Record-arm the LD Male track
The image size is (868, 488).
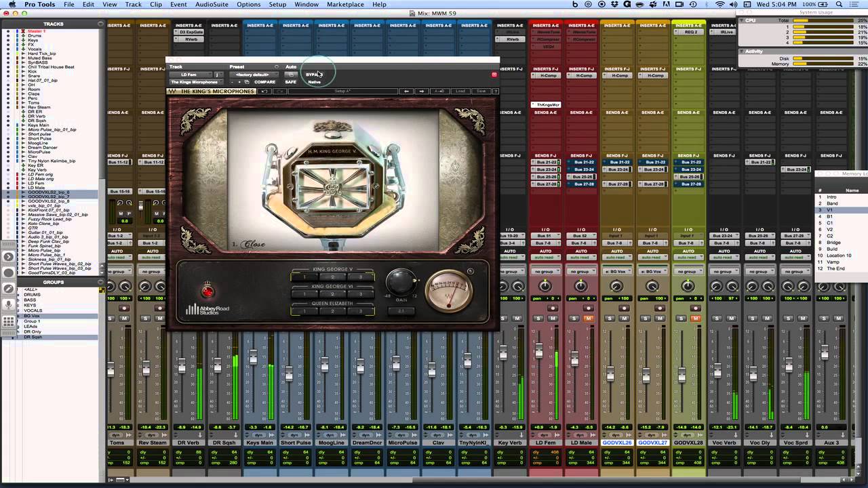point(589,308)
